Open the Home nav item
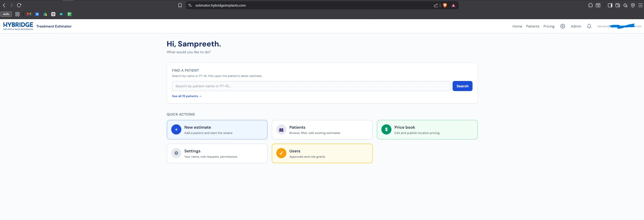This screenshot has height=220, width=644. point(517,26)
